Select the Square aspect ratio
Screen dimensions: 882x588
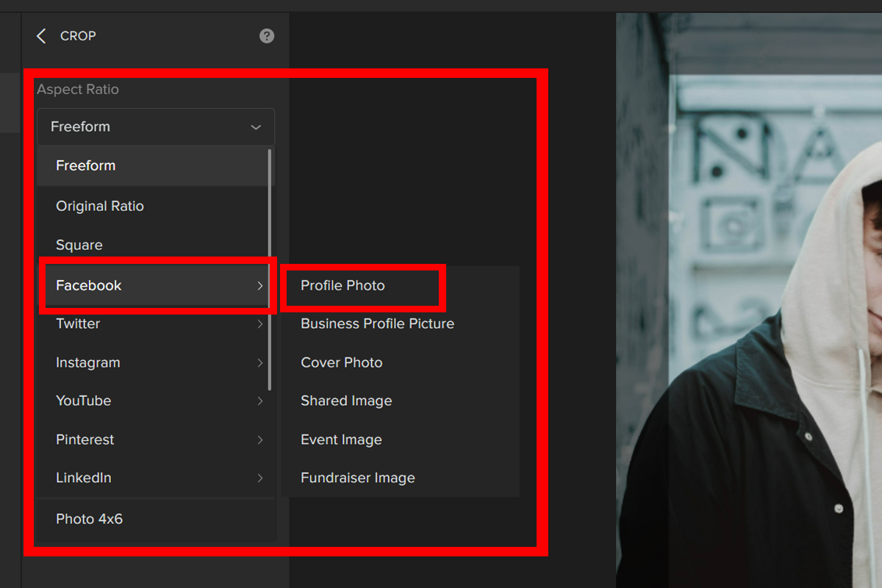(79, 245)
